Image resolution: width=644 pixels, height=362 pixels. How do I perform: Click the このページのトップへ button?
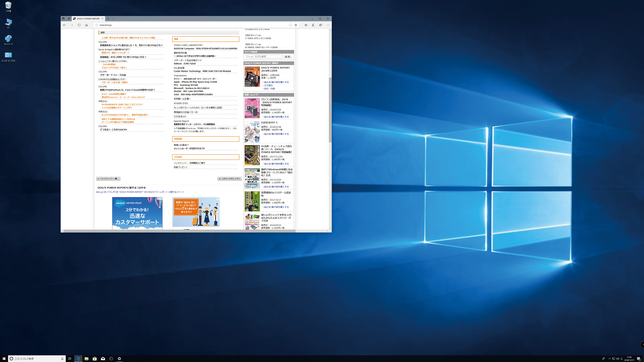tap(229, 179)
